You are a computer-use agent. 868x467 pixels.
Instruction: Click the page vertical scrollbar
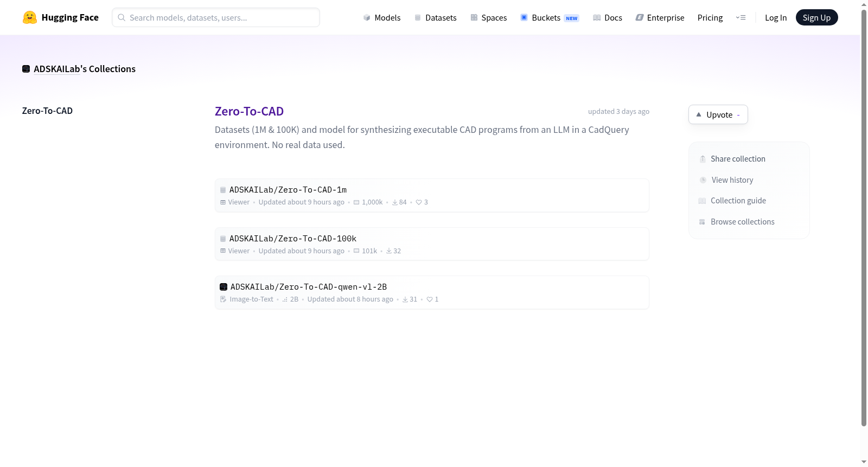pyautogui.click(x=864, y=217)
